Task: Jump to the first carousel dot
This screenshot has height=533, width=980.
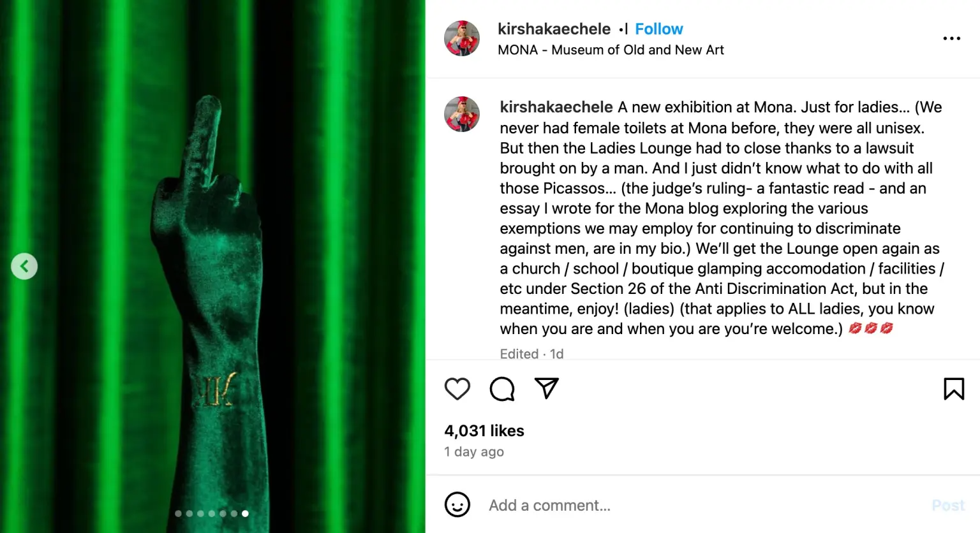Action: click(178, 513)
